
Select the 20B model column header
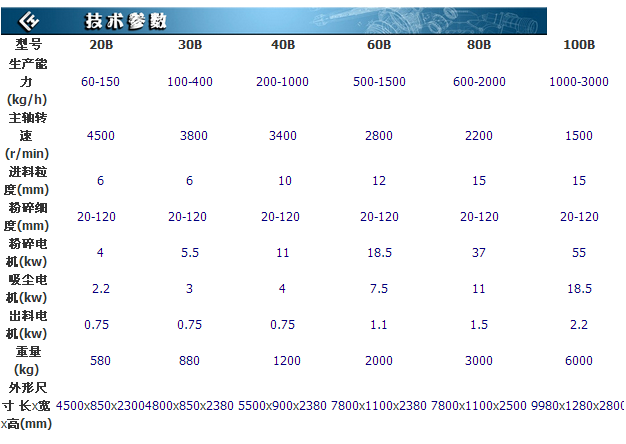tap(101, 45)
